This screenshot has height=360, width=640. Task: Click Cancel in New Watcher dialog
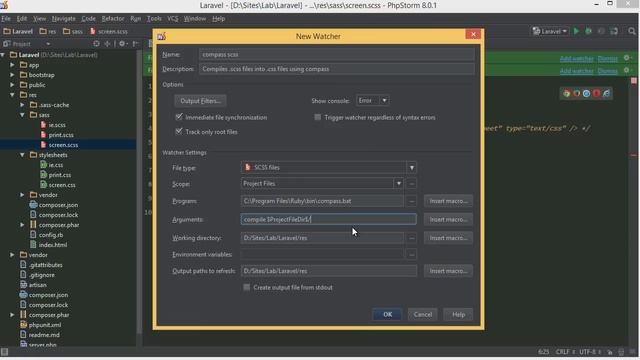click(422, 314)
